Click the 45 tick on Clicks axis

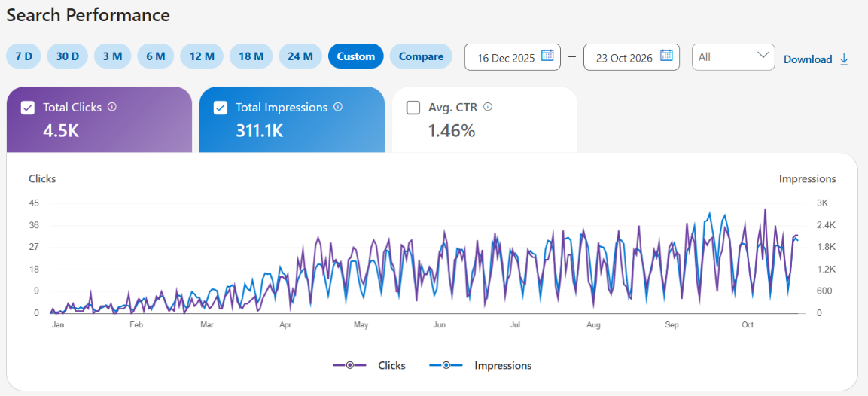[34, 203]
